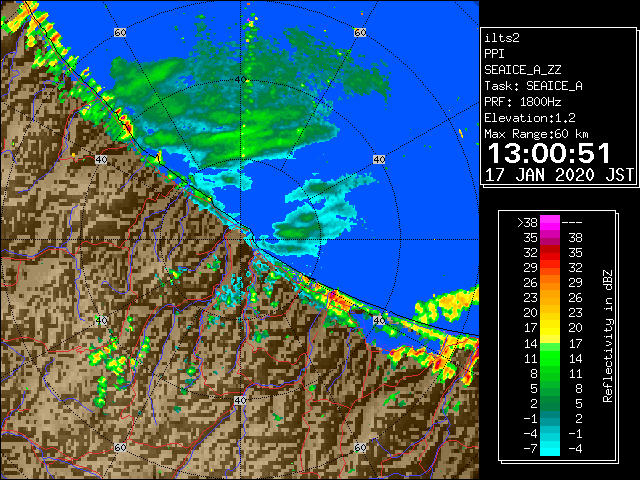Select the '---' legend label
Viewport: 640px width, 480px height.
tap(572, 223)
